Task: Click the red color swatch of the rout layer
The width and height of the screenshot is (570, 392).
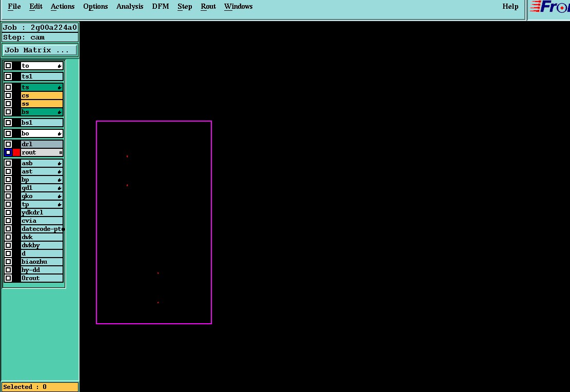Action: pyautogui.click(x=16, y=152)
